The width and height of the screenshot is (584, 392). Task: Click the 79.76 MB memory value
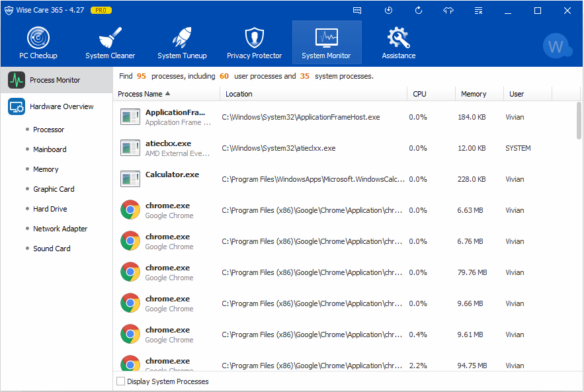coord(472,272)
